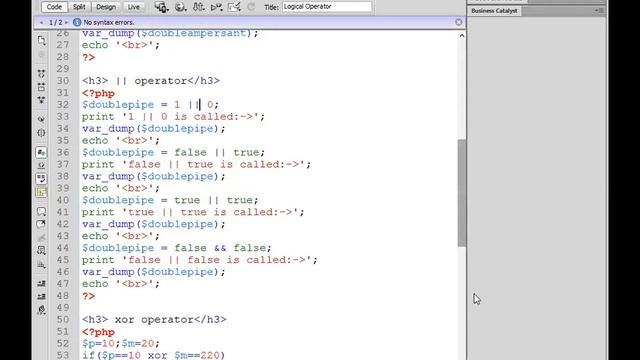Open the W3C validation menu
The image size is (640, 360).
pos(216,7)
